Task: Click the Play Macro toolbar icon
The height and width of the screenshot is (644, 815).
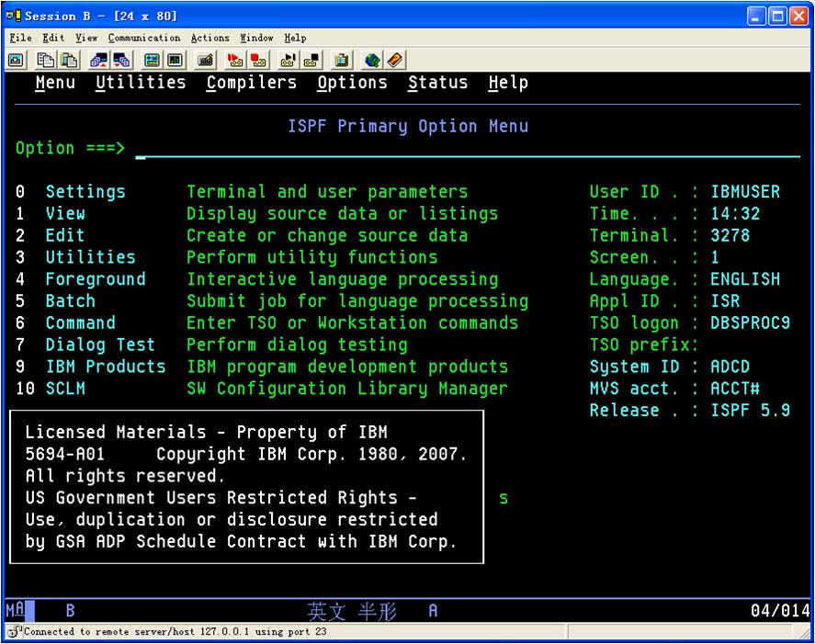Action: [x=288, y=61]
